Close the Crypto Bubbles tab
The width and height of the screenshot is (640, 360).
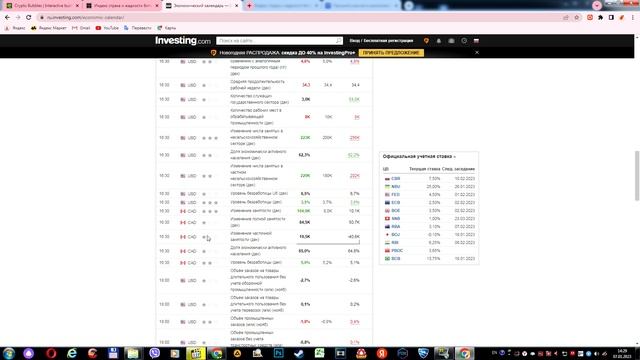click(77, 6)
